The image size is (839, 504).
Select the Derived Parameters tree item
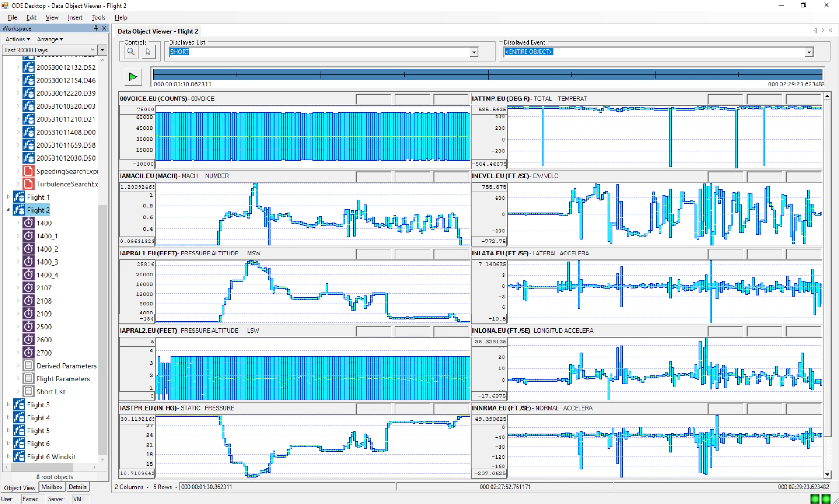pos(66,366)
